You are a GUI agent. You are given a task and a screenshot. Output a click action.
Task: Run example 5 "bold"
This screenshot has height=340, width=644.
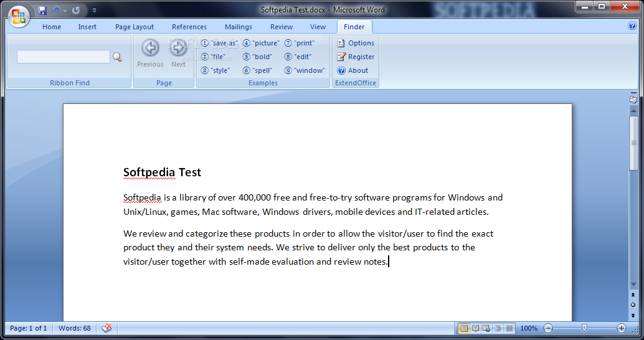pos(257,57)
